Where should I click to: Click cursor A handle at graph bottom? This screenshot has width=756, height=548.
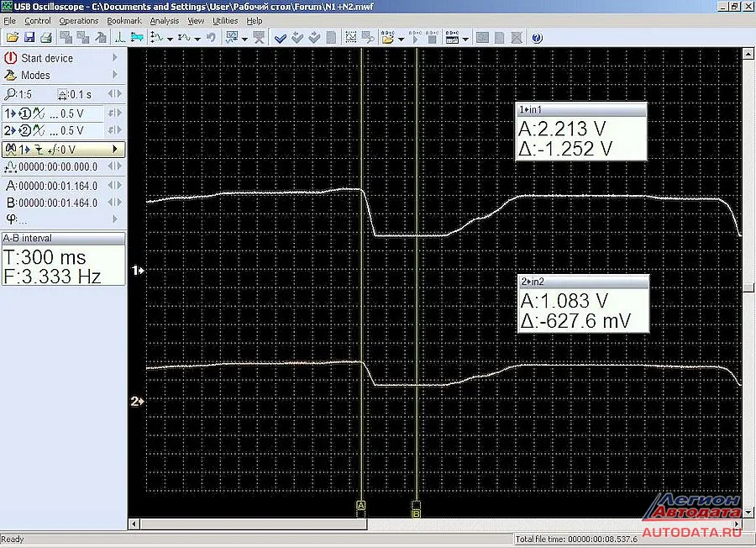[360, 505]
